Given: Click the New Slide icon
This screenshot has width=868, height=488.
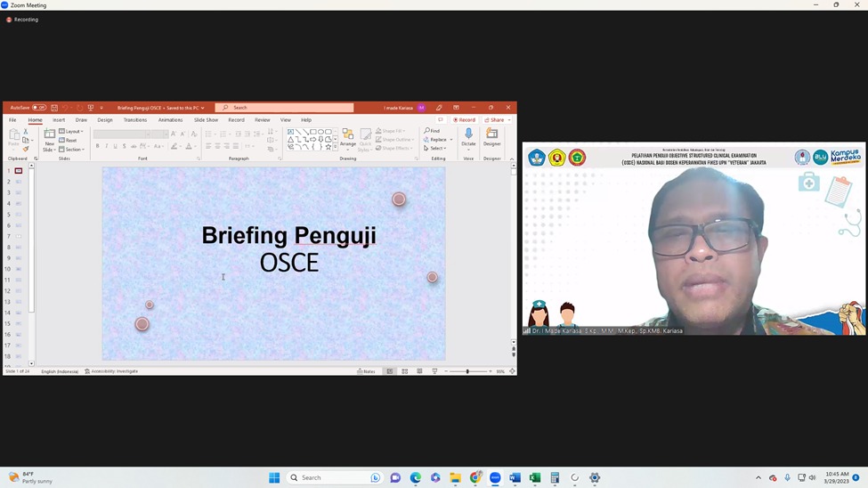Looking at the screenshot, I should [x=50, y=134].
